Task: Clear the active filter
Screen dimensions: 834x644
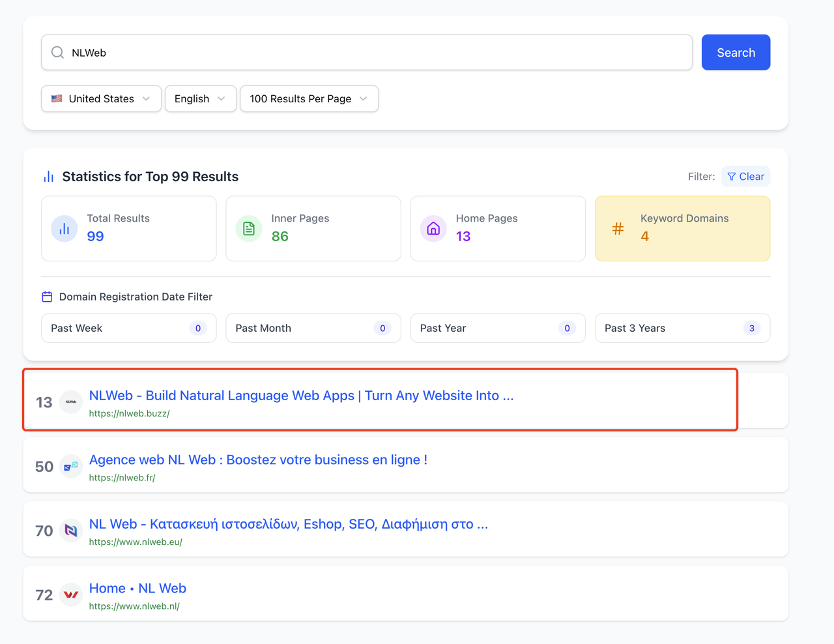Action: 745,177
